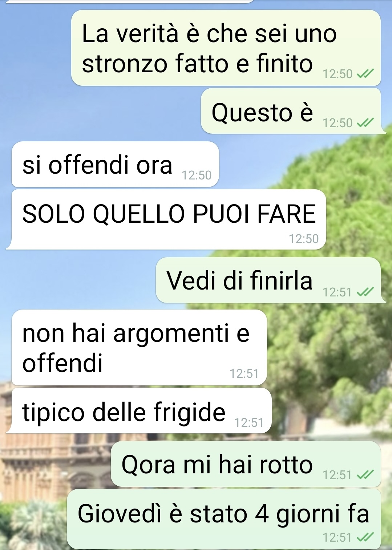Tap the checkmarks on 'Qora mi hai rotto'
The height and width of the screenshot is (550, 392).
tap(365, 475)
